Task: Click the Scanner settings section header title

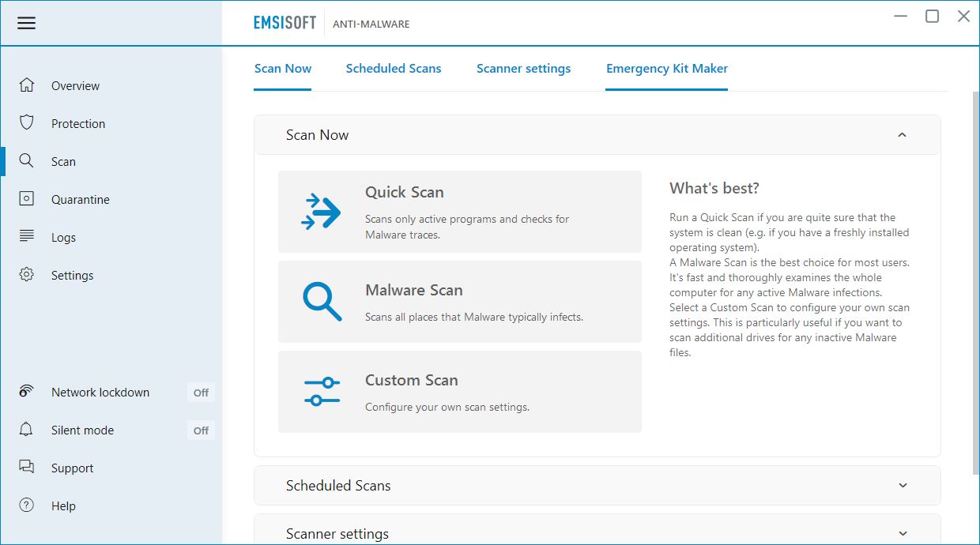Action: click(337, 534)
